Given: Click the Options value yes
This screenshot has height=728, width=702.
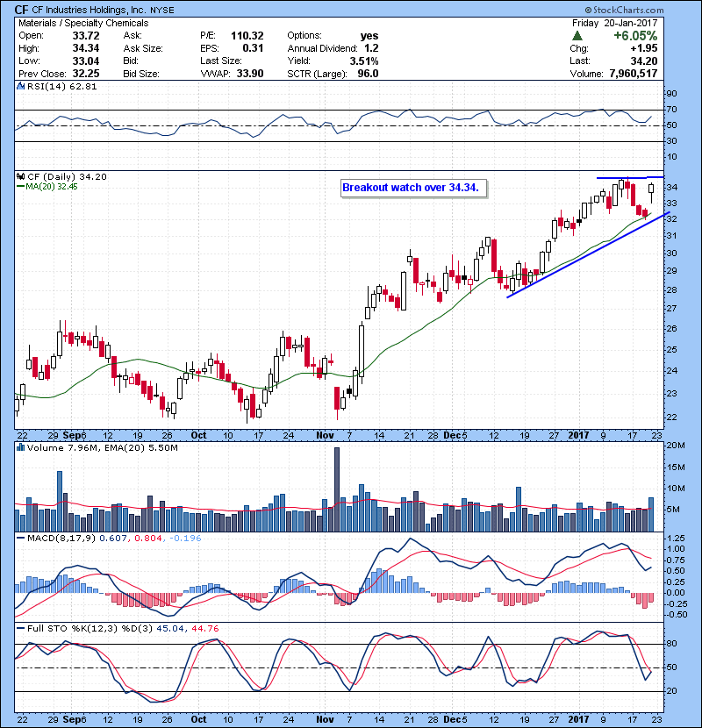Looking at the screenshot, I should pos(369,36).
